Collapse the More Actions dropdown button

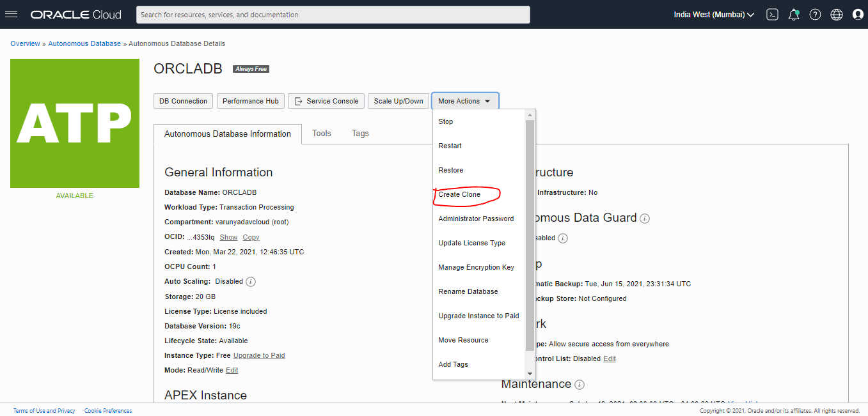(465, 101)
